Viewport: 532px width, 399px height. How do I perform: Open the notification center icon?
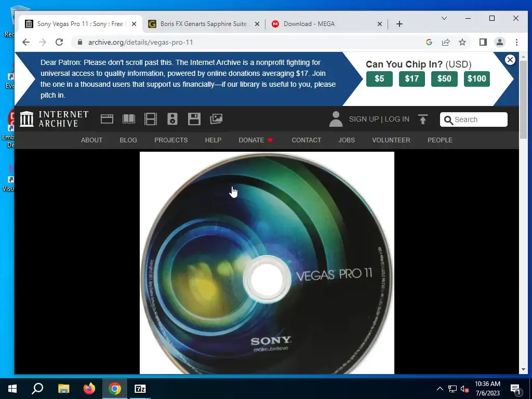515,389
